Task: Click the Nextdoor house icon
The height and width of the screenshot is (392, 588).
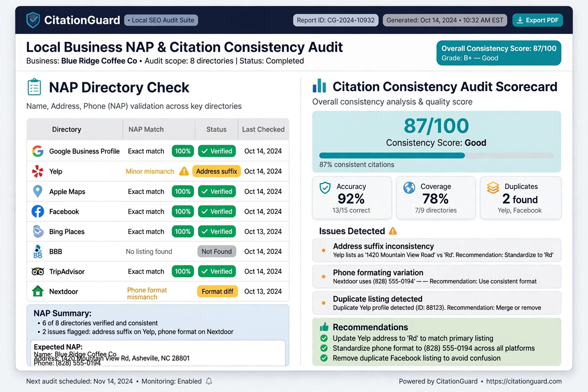Action: (38, 291)
